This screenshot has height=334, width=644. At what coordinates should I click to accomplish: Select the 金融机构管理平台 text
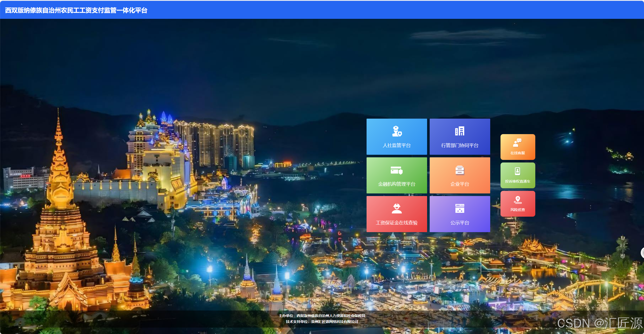pyautogui.click(x=397, y=184)
